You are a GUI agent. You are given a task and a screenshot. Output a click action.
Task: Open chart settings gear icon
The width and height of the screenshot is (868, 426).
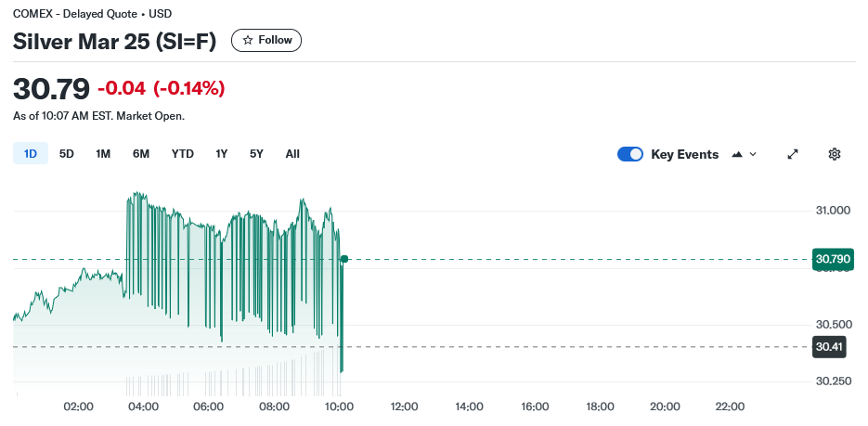pyautogui.click(x=835, y=154)
